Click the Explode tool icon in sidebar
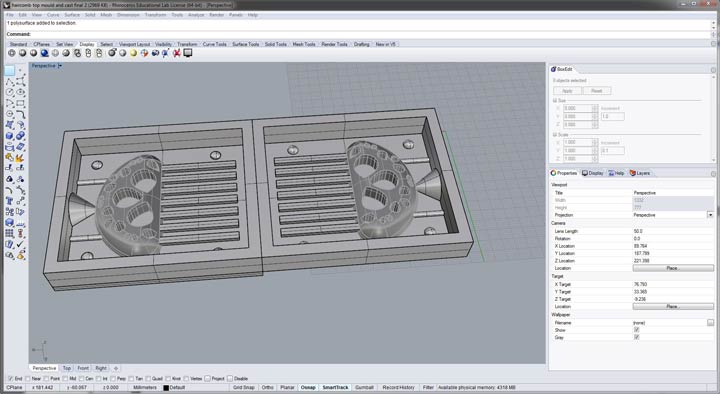Viewport: 720px width, 394px height. click(21, 158)
